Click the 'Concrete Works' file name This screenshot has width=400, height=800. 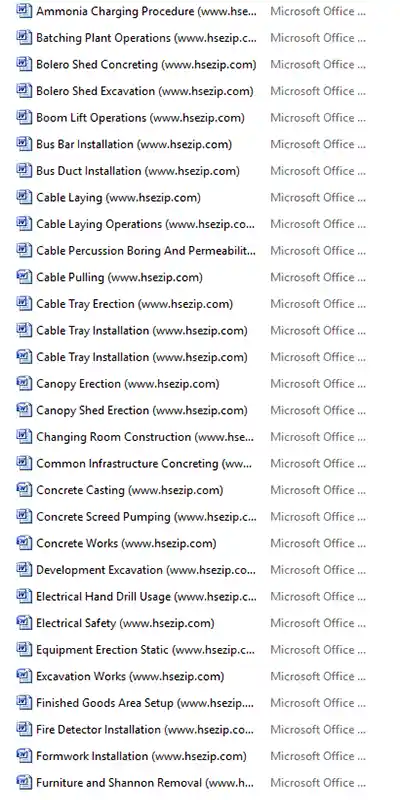126,543
